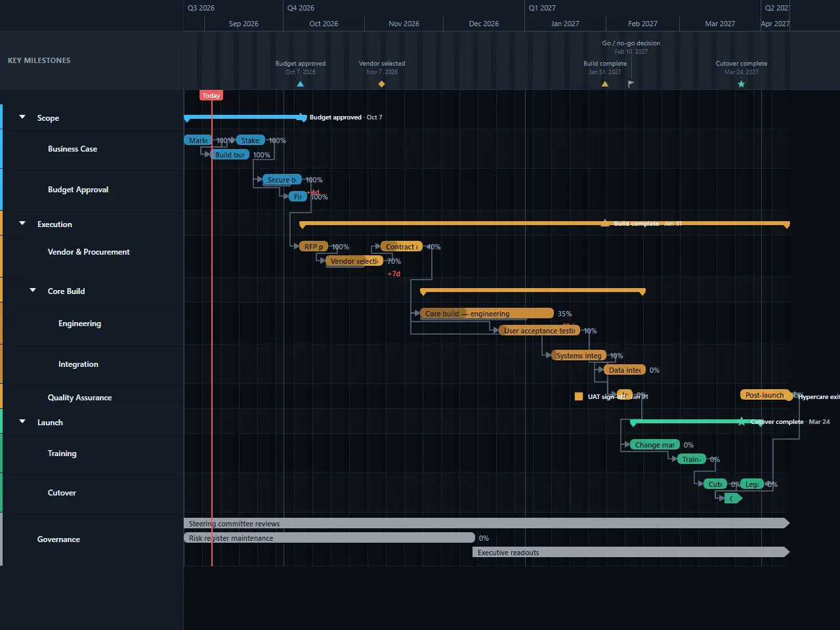Viewport: 840px width, 630px height.
Task: Click the triangle on the Execution summary bar
Action: [x=605, y=223]
